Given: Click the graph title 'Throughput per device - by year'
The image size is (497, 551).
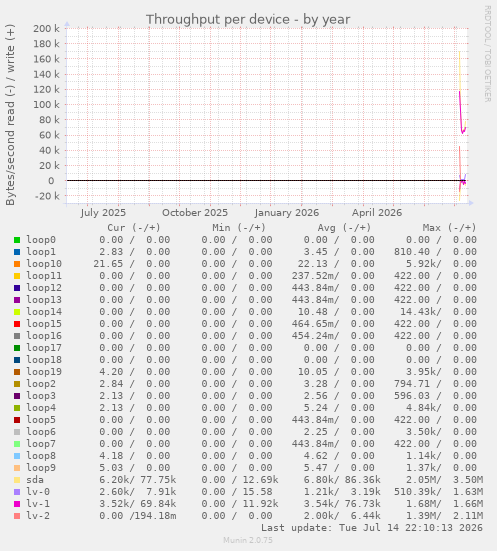Looking at the screenshot, I should click(x=248, y=19).
